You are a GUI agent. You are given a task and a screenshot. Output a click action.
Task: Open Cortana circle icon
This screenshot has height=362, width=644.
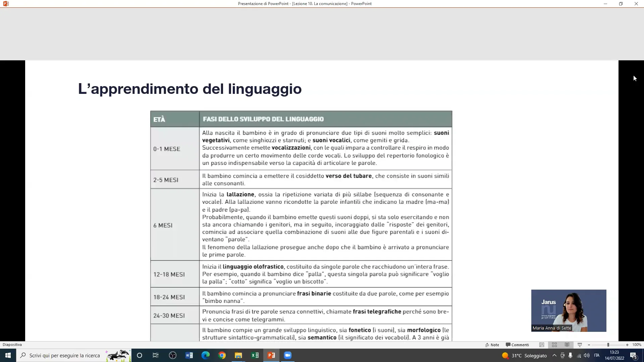click(x=140, y=355)
